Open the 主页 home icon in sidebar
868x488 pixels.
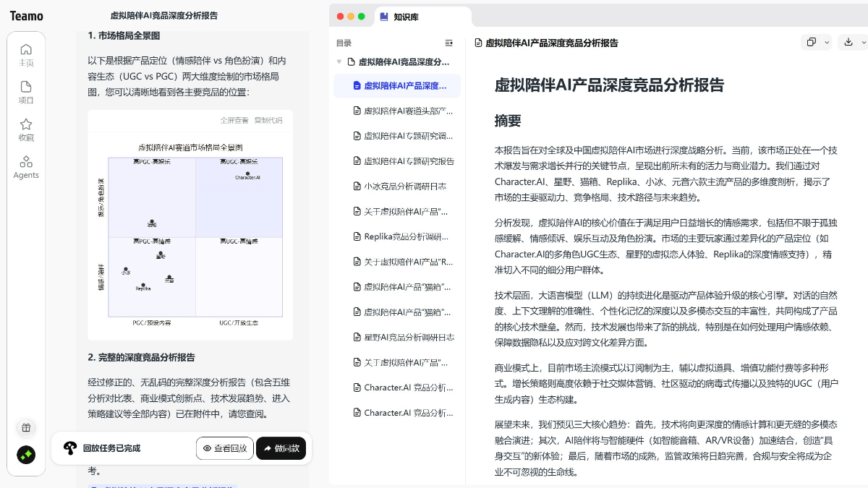26,54
